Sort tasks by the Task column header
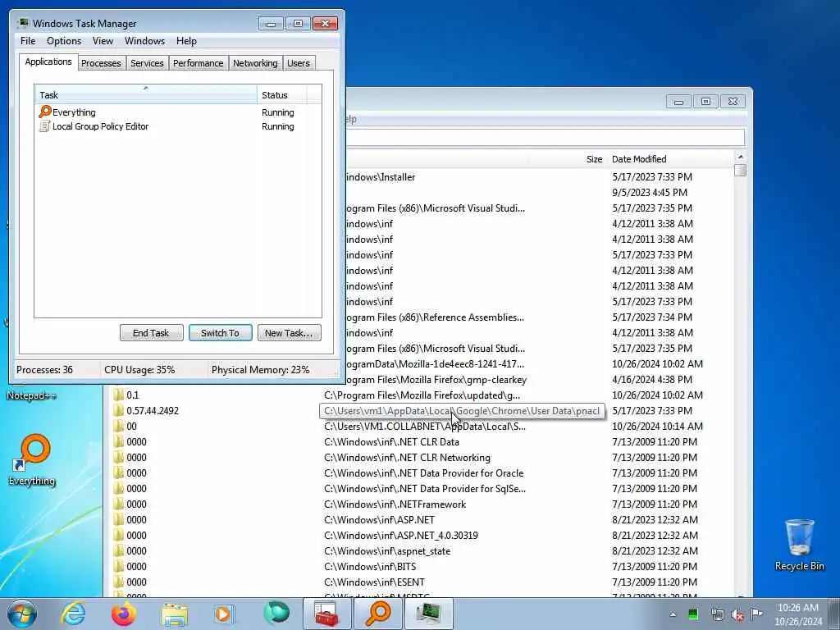 click(146, 95)
